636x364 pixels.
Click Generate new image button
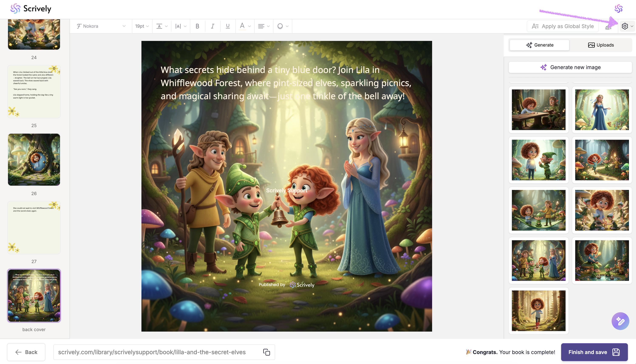click(570, 67)
